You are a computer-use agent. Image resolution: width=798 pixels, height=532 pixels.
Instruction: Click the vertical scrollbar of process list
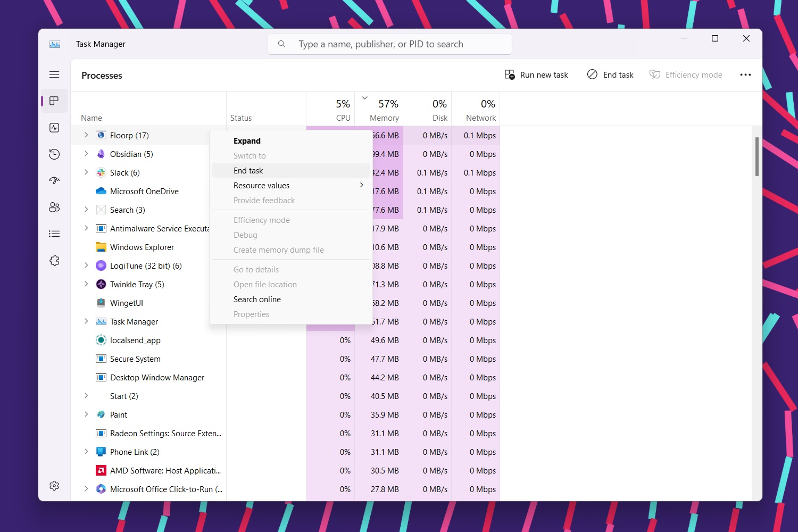(757, 157)
